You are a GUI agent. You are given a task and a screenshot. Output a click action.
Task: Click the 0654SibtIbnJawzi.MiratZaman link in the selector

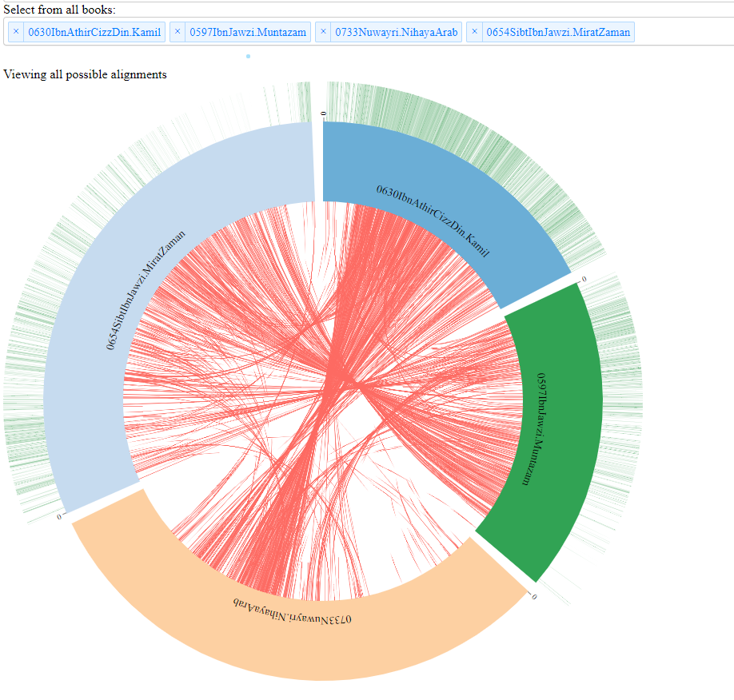pos(560,32)
